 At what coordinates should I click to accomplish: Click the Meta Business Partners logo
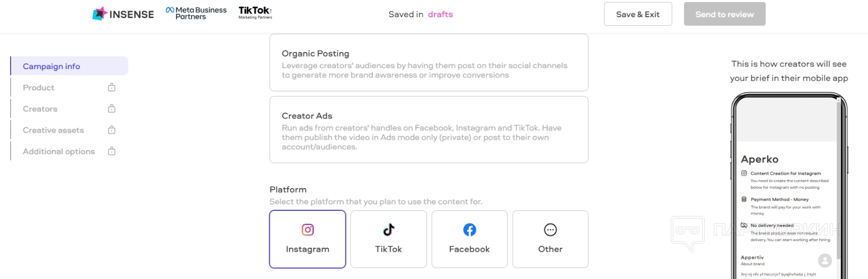196,14
